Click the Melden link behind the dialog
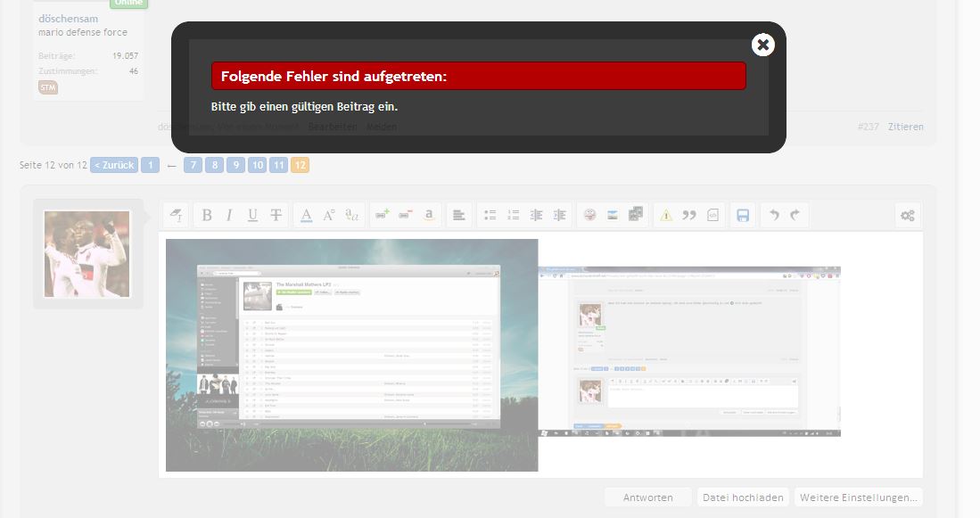 [x=382, y=127]
